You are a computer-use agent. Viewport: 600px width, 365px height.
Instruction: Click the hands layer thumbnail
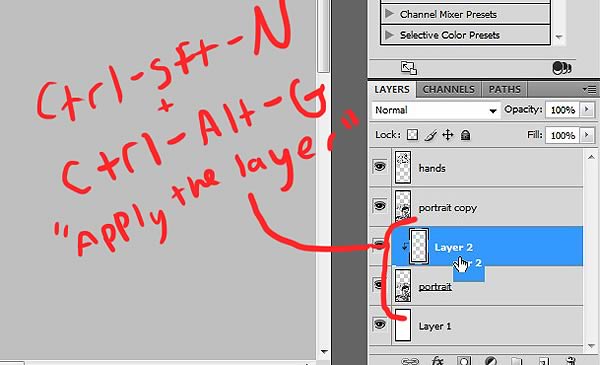(x=403, y=167)
